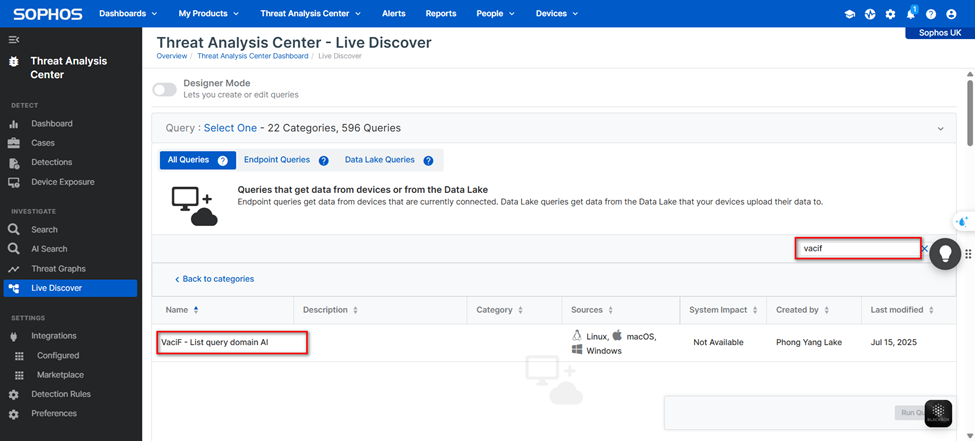Collapse the sidebar with hamburger icon
Screen dimensions: 975x441
13,39
